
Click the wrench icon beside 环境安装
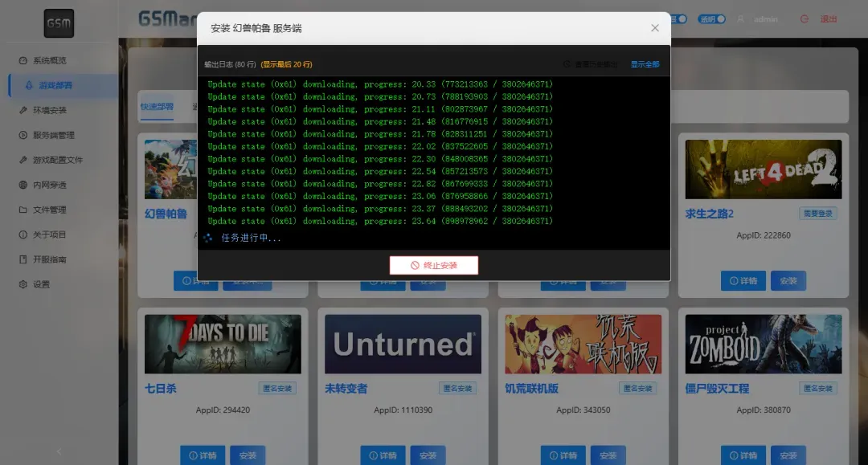(23, 110)
